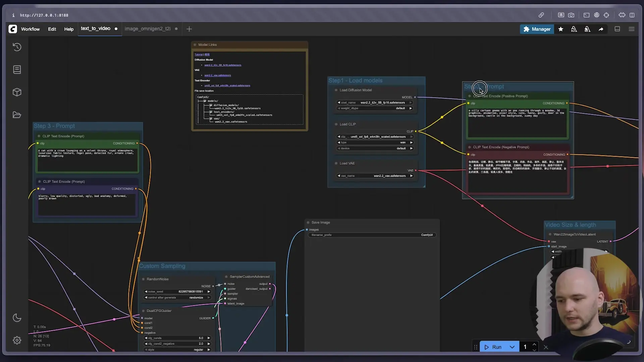
Task: Collapse the DualCFGGuider node dot
Action: coord(143,311)
